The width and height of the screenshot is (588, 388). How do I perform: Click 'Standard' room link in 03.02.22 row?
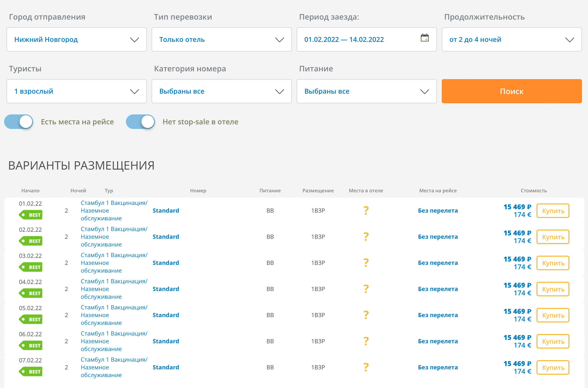pos(166,263)
